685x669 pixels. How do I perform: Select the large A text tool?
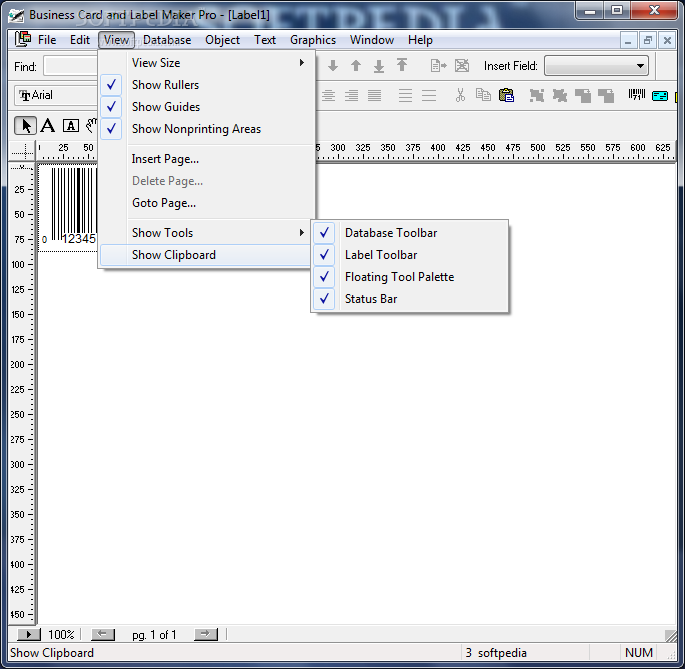coord(48,126)
